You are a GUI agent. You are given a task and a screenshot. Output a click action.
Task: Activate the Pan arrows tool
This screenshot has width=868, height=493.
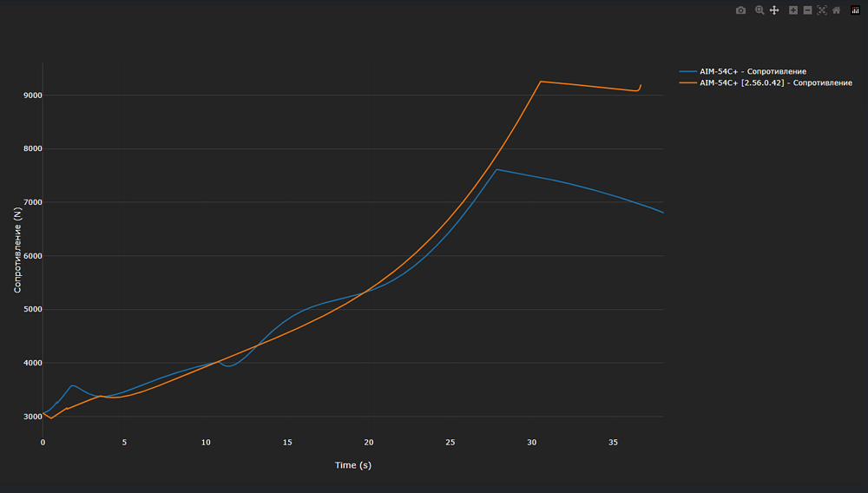[x=774, y=10]
